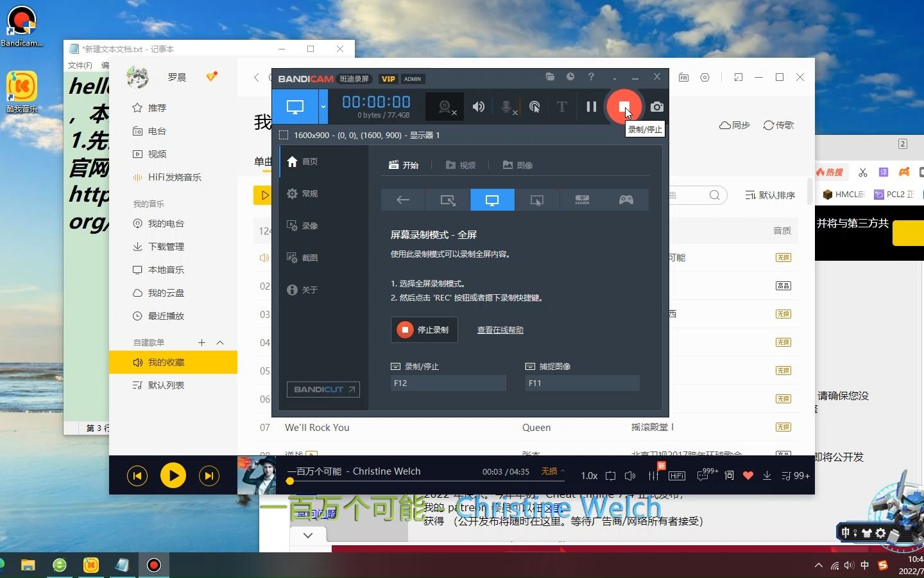Click the 停止录制 button
924x578 pixels.
tap(424, 330)
